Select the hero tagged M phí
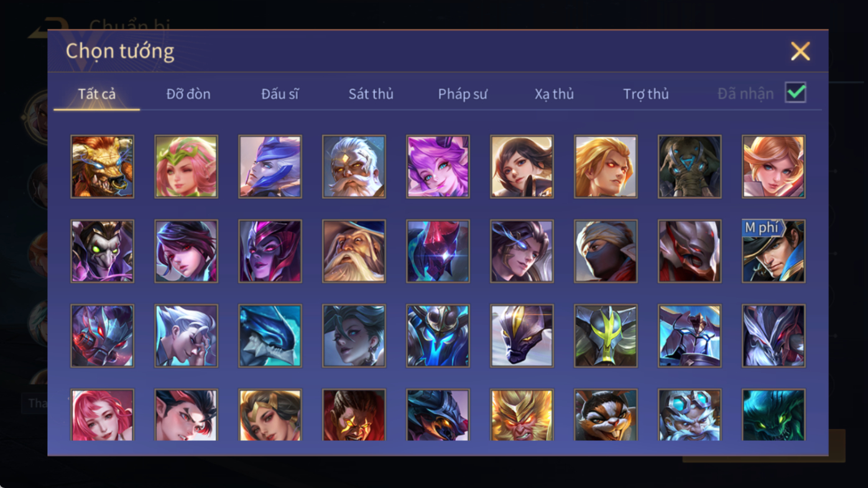The image size is (868, 488). pyautogui.click(x=773, y=251)
